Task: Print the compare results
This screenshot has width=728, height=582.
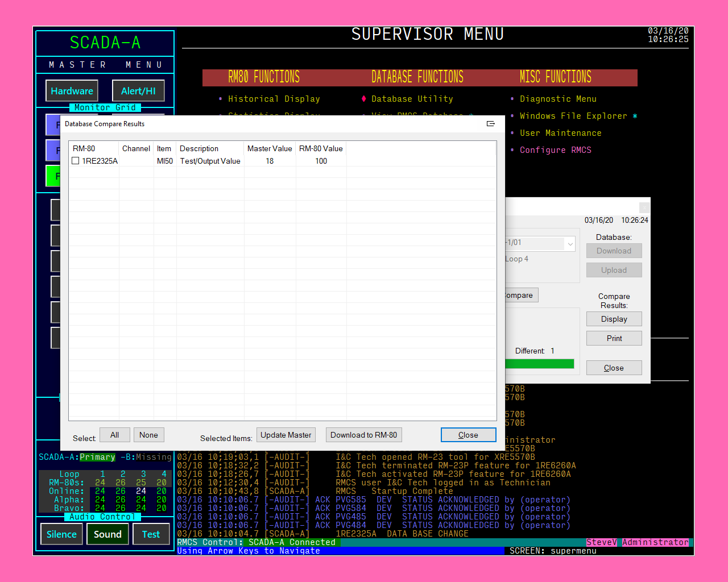Action: (614, 339)
